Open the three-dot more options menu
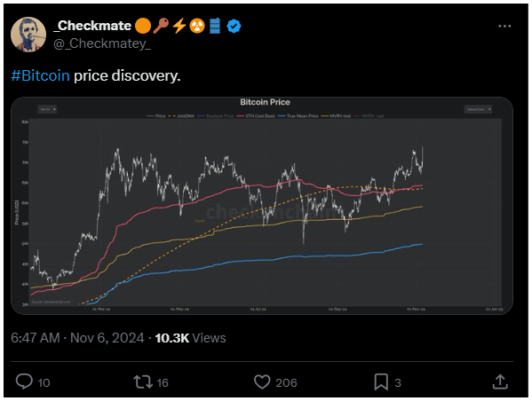 pyautogui.click(x=504, y=26)
